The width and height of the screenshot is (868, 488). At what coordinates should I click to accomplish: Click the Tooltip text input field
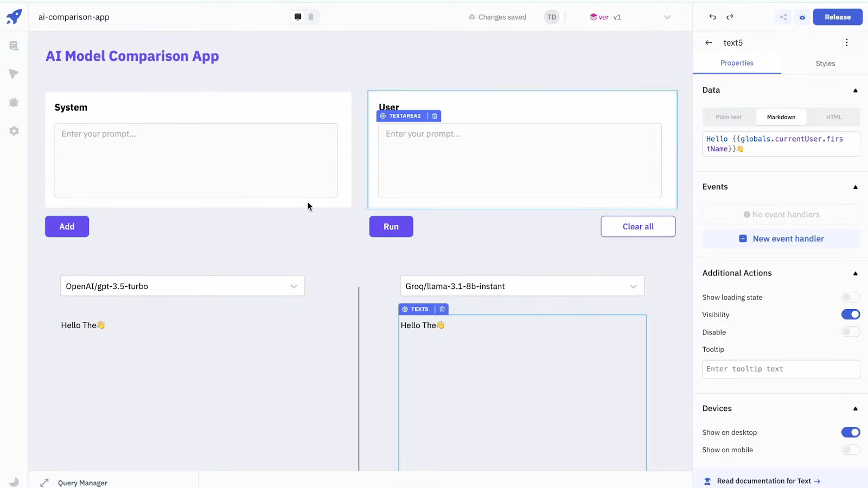(781, 369)
